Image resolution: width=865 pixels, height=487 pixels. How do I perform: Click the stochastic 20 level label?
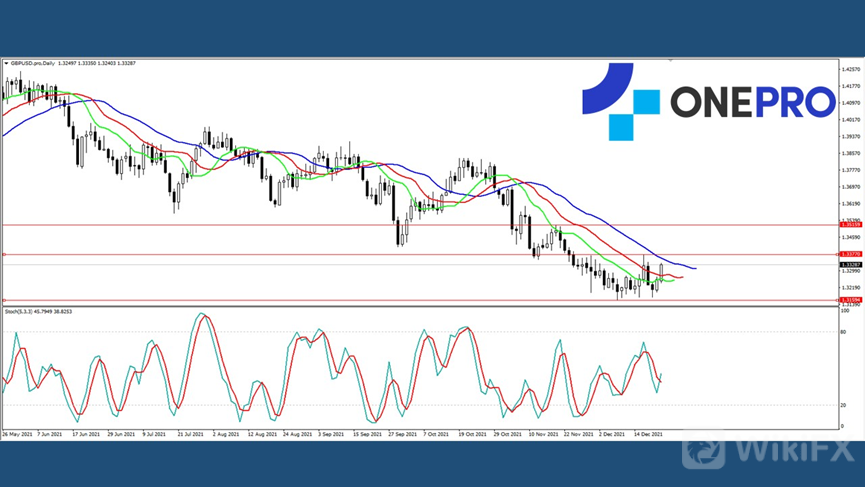coord(845,405)
